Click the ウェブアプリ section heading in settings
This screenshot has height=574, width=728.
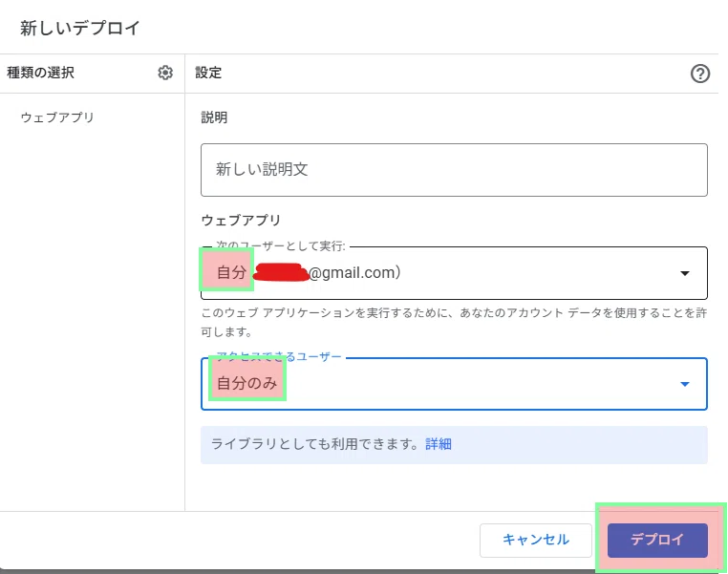[x=241, y=220]
